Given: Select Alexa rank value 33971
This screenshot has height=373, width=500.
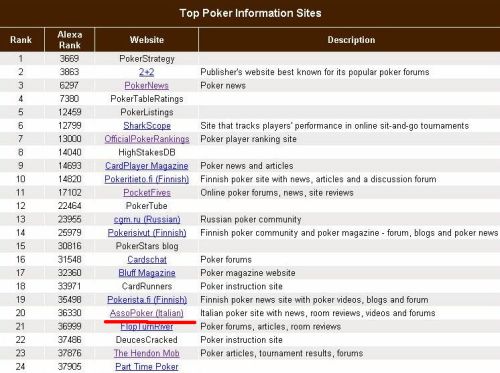Looking at the screenshot, I should [70, 286].
